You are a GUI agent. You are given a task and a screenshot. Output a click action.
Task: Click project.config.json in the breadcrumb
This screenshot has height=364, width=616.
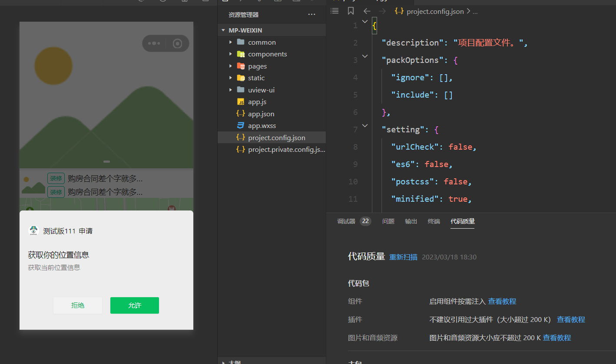click(435, 12)
